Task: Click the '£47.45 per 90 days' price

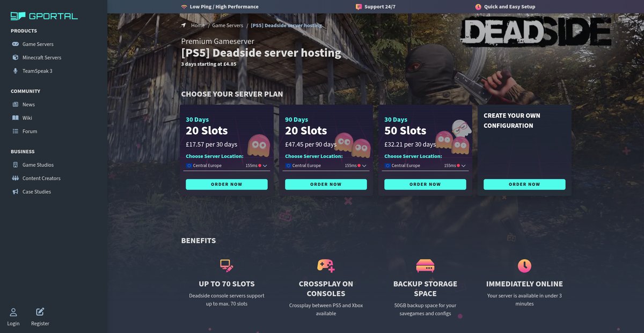Action: tap(311, 144)
